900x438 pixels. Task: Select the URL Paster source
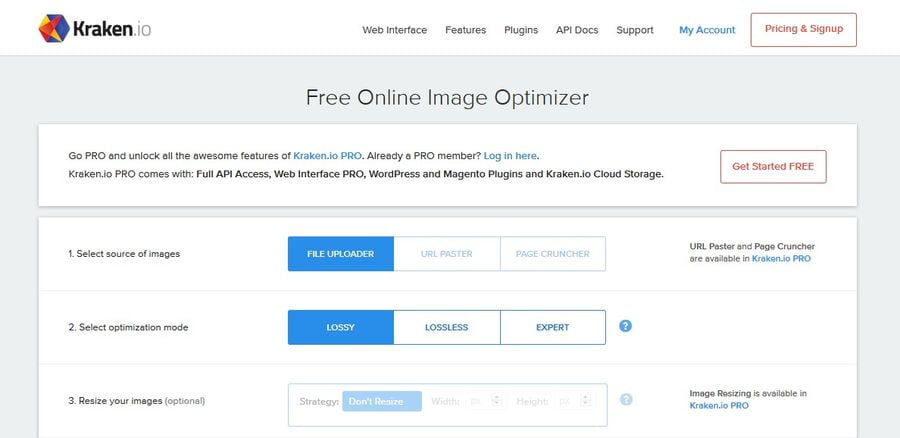(447, 254)
